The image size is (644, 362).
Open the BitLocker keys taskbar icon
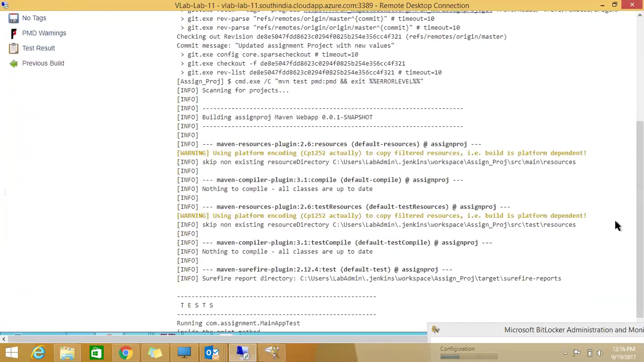272,353
